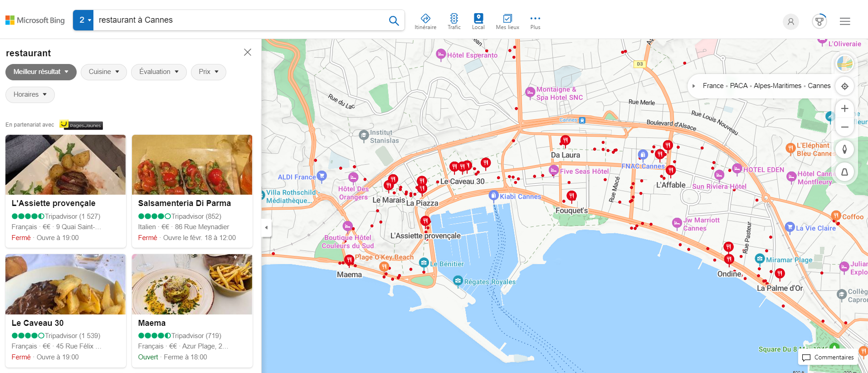Reset map rotation compass

click(x=844, y=149)
